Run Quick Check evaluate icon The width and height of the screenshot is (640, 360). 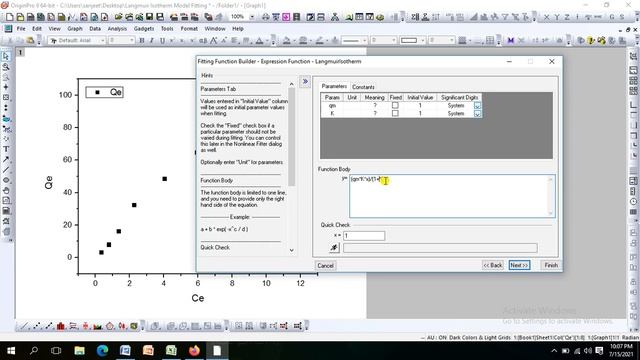point(334,247)
